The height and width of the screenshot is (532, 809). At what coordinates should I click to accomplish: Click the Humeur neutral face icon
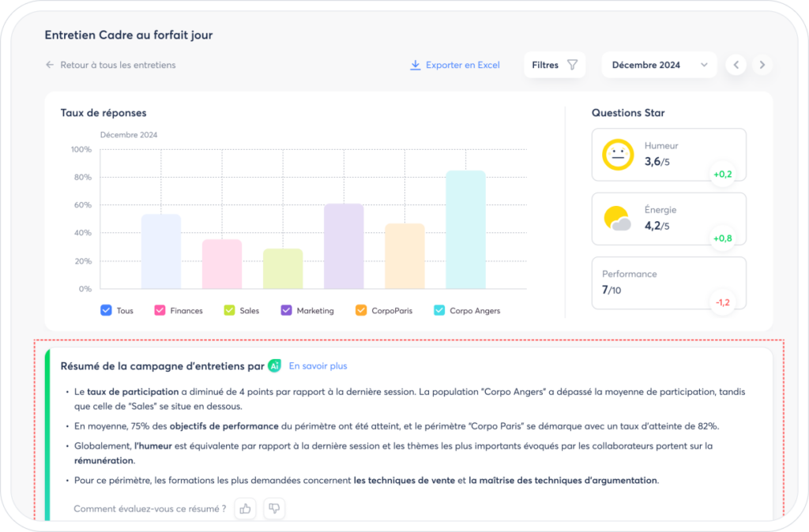pos(618,155)
